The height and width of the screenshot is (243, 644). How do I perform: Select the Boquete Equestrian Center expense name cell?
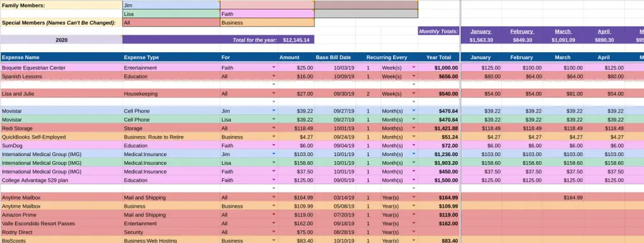(61, 68)
